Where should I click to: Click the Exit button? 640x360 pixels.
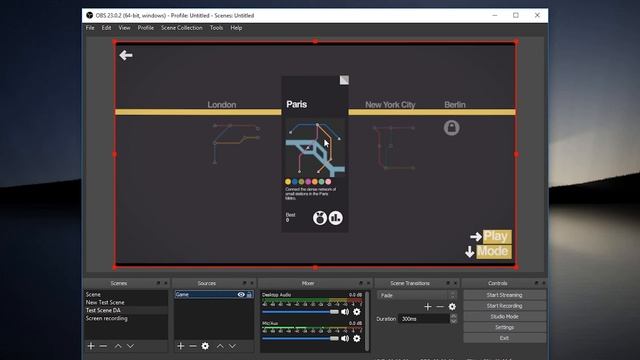(504, 338)
